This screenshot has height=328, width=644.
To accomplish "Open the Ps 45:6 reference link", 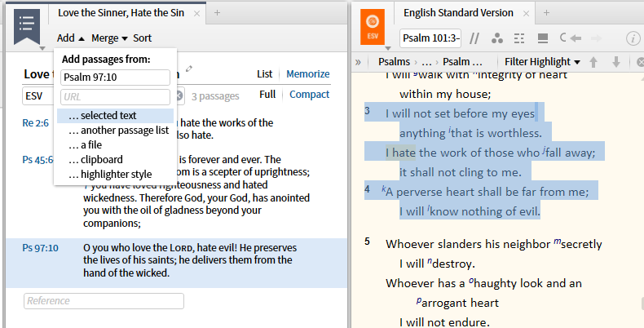I will 37,159.
